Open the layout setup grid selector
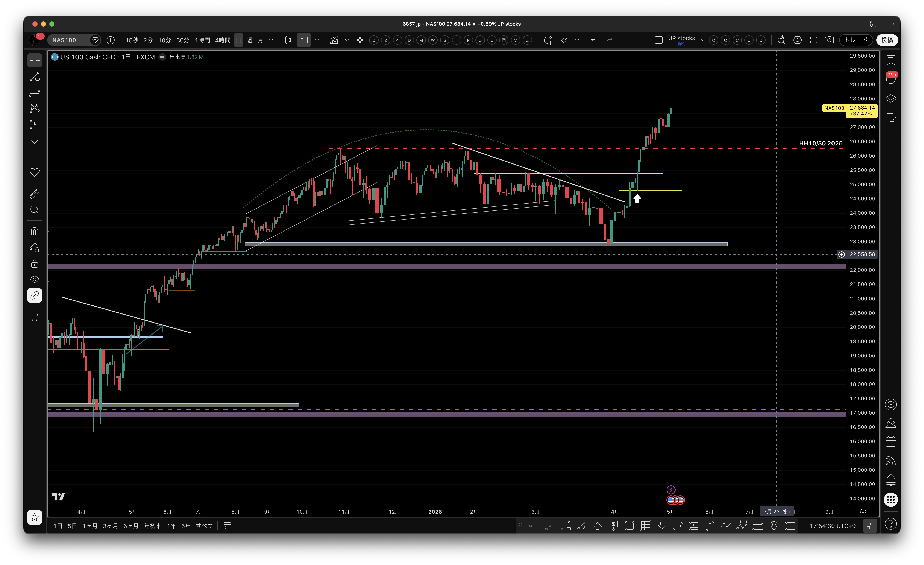This screenshot has width=924, height=565. point(658,40)
